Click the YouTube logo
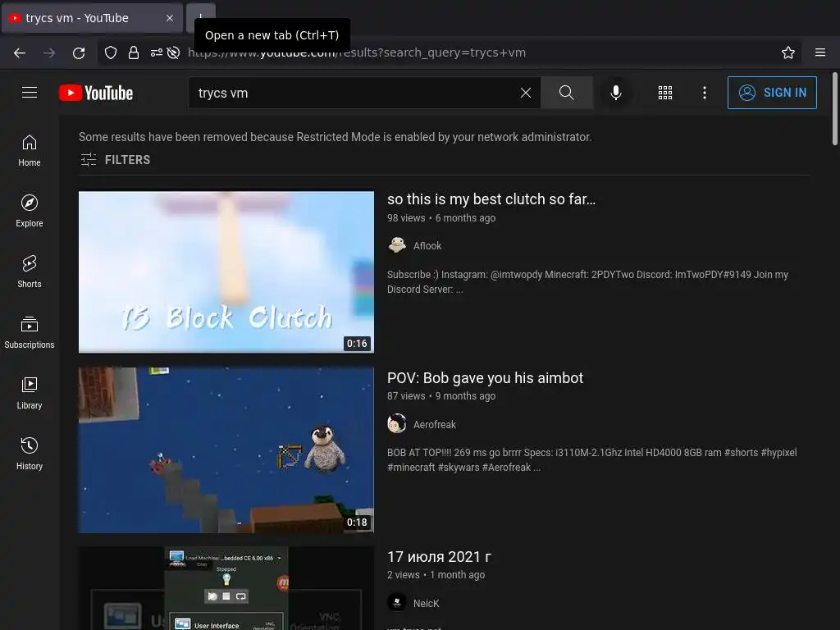This screenshot has width=840, height=630. tap(96, 93)
